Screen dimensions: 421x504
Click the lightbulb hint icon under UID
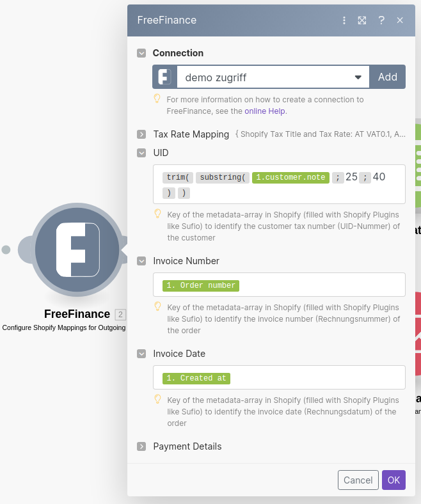[x=157, y=214]
